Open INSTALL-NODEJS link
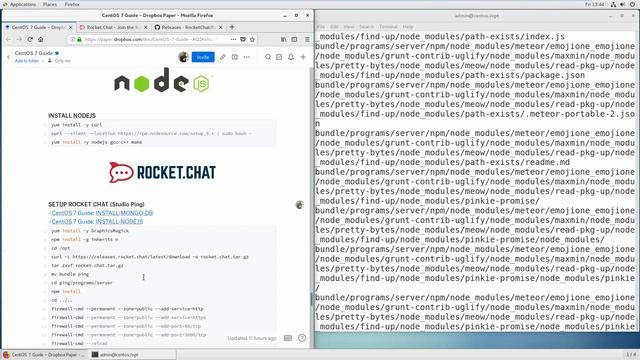640x360 pixels. pyautogui.click(x=119, y=222)
